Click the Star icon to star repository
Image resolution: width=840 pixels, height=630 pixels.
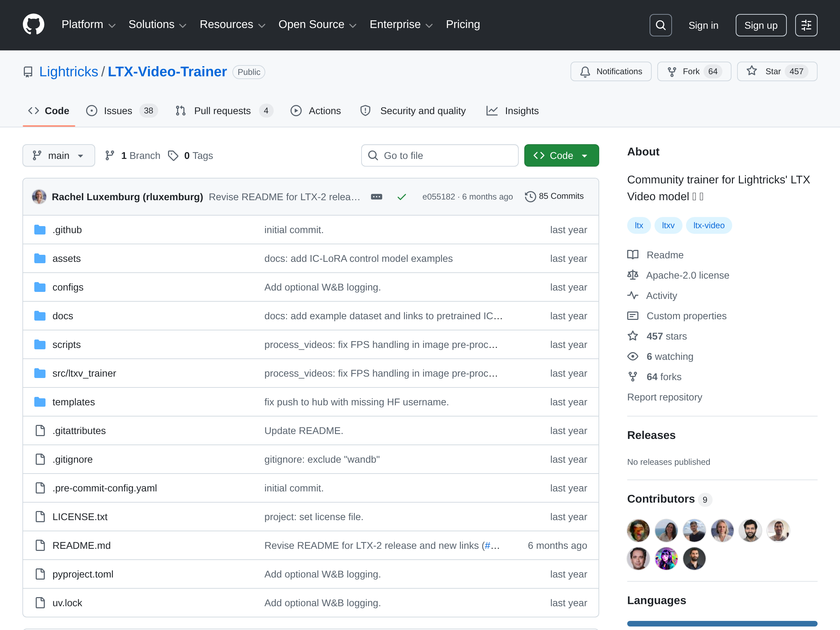(751, 71)
